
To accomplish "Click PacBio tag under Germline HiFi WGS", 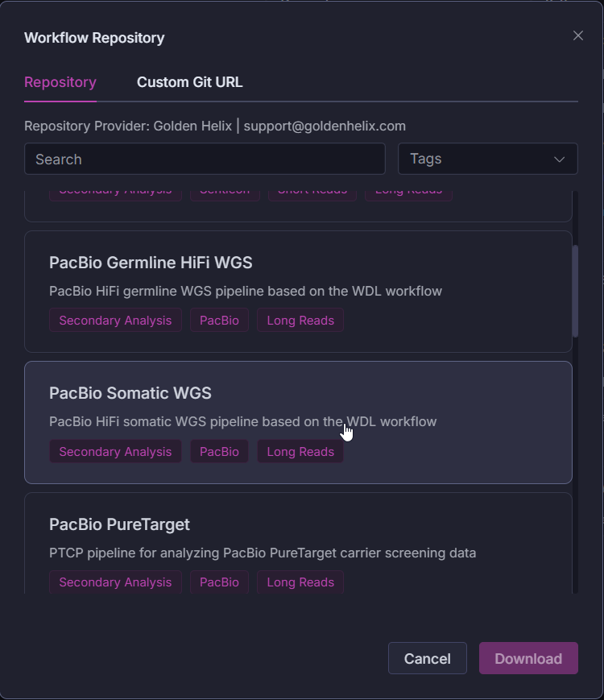I will coord(219,321).
